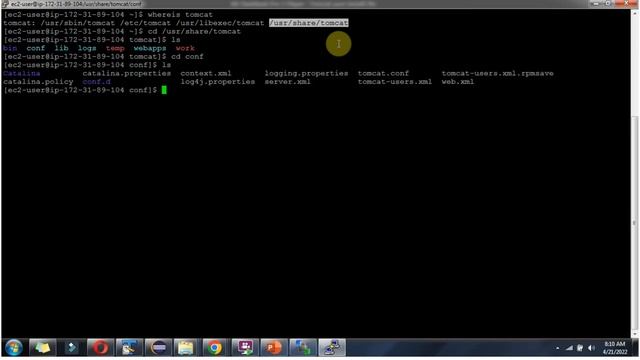Screen dimensions: 640x360
Task: Open the clock showing 8:10 AM
Action: click(615, 348)
